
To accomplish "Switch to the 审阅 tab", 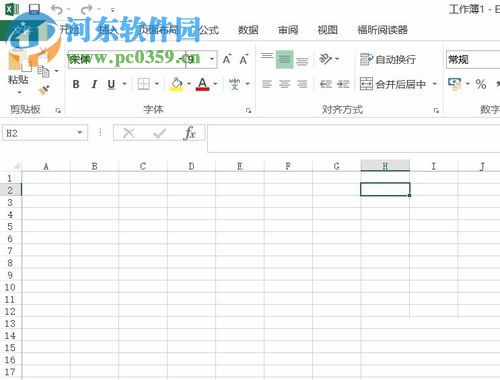I will [288, 30].
